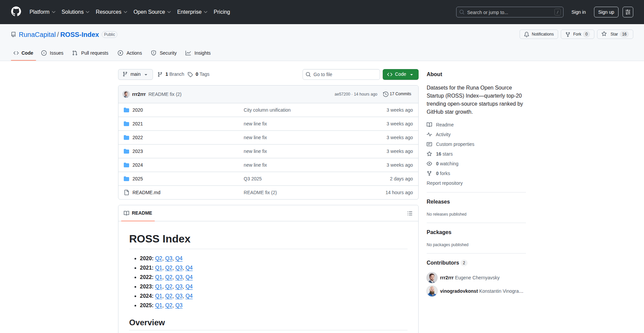Click the search or jump to field
The width and height of the screenshot is (644, 333).
tap(509, 12)
